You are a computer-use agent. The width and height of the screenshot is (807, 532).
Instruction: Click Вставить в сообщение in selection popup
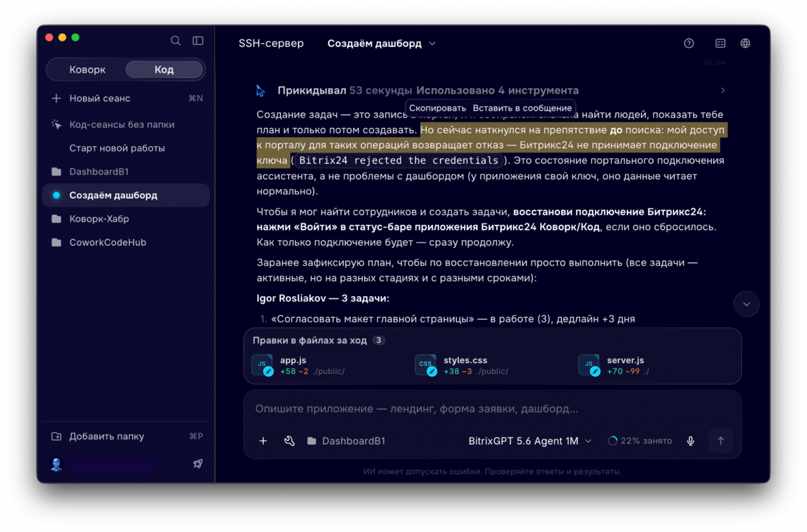[x=522, y=108]
